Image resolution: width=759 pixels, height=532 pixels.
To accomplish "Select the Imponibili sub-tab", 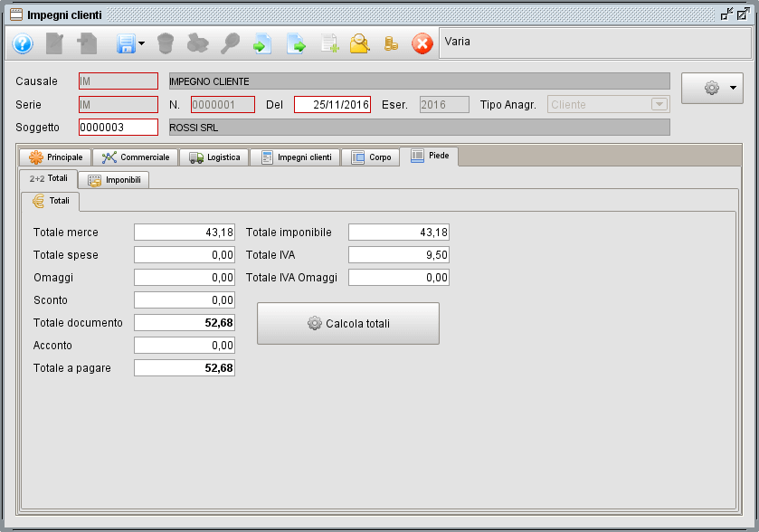I will pos(114,180).
